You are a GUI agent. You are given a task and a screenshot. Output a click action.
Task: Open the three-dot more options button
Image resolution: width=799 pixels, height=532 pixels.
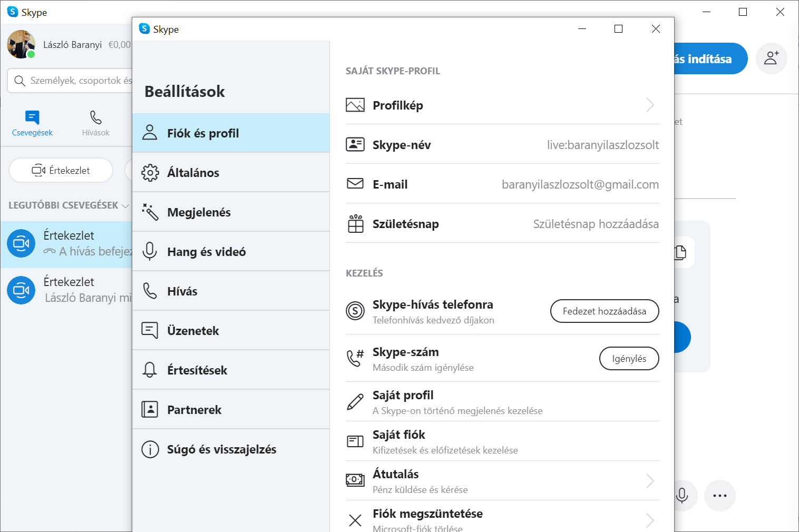pos(720,496)
